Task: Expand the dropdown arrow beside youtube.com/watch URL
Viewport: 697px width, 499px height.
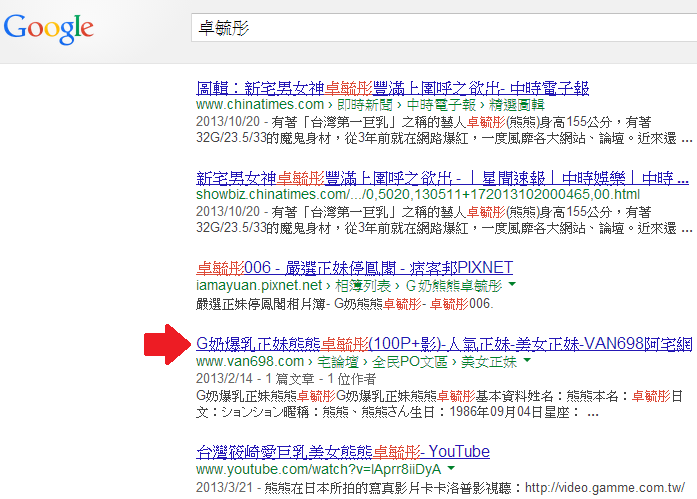Action: tap(451, 468)
